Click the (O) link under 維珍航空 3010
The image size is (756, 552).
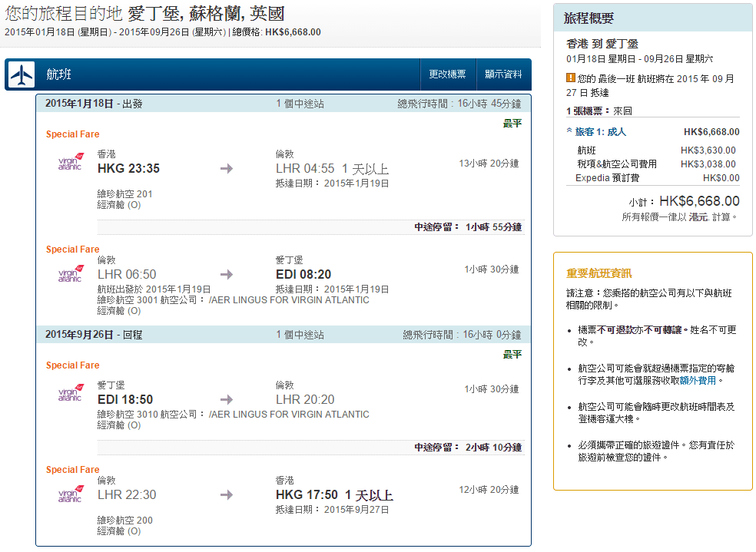(134, 425)
